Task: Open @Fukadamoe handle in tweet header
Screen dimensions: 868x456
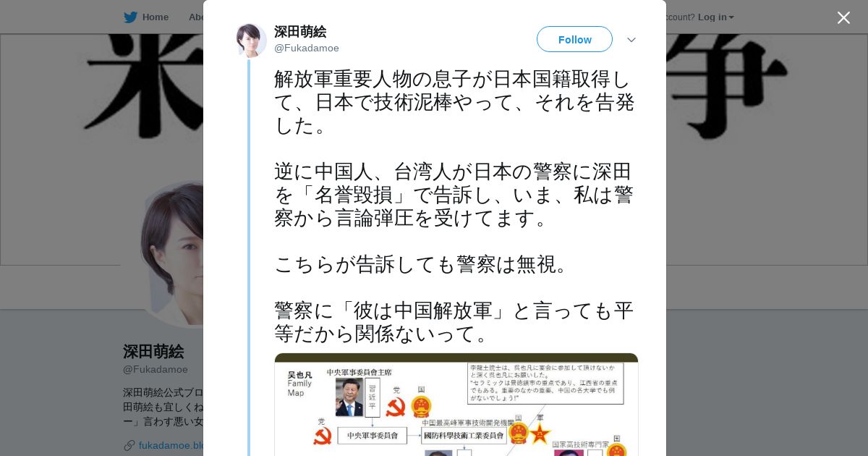Action: (x=307, y=48)
